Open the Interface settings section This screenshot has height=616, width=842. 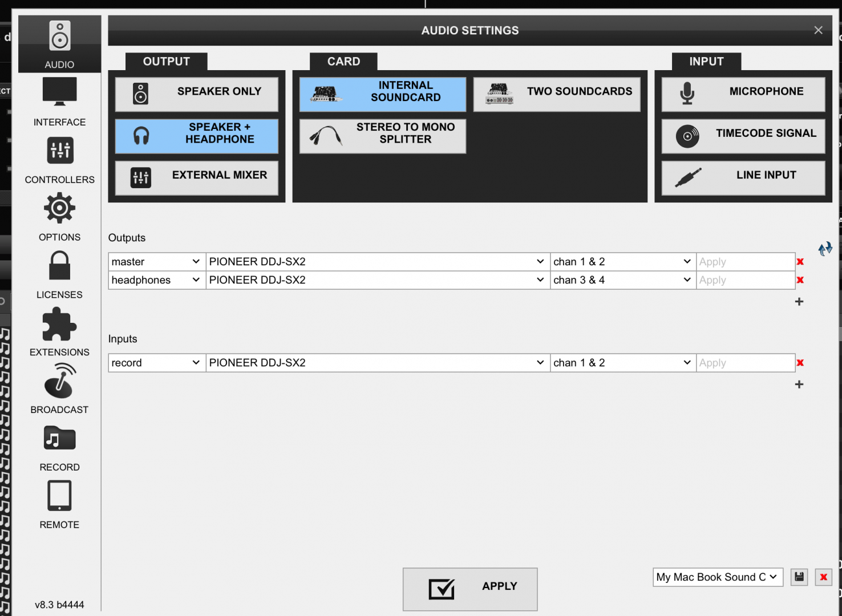pyautogui.click(x=59, y=102)
